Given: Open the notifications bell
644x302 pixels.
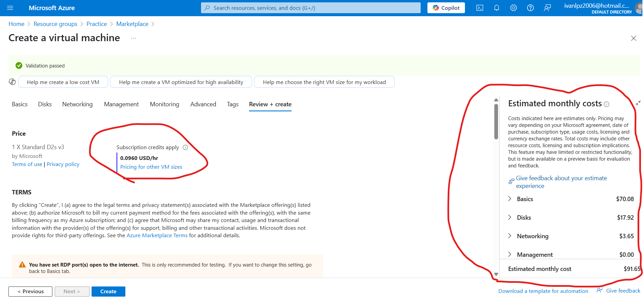Looking at the screenshot, I should point(497,8).
